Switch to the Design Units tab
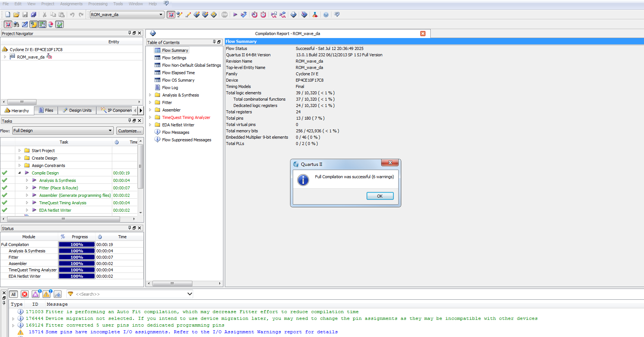The width and height of the screenshot is (644, 337). (x=77, y=110)
